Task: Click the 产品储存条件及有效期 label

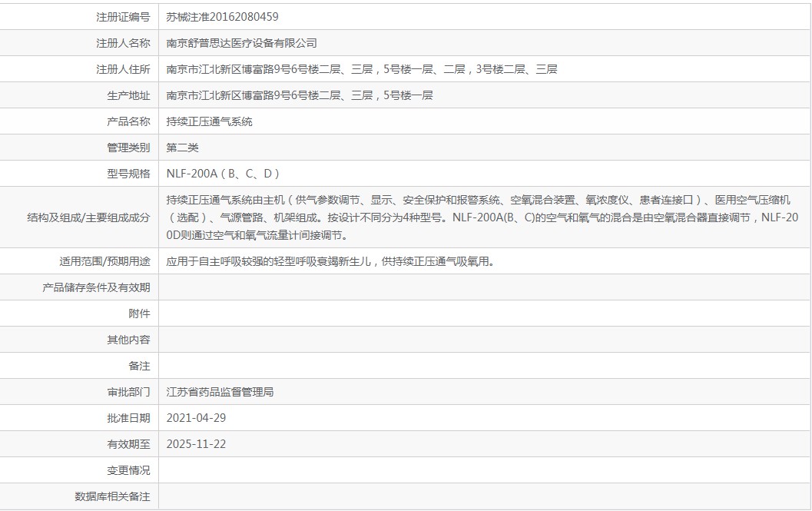Action: pyautogui.click(x=96, y=287)
